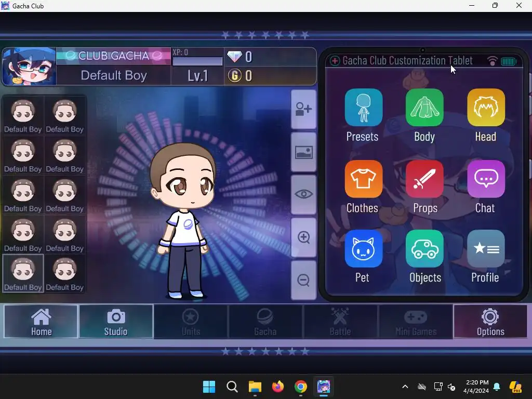The height and width of the screenshot is (399, 532).
Task: Open File Explorer from taskbar
Action: pyautogui.click(x=255, y=387)
